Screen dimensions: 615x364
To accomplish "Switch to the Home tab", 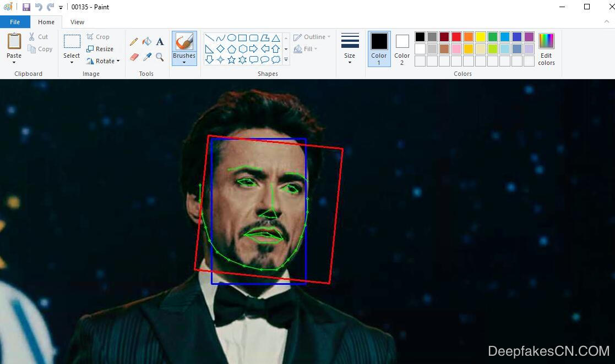I will click(46, 22).
